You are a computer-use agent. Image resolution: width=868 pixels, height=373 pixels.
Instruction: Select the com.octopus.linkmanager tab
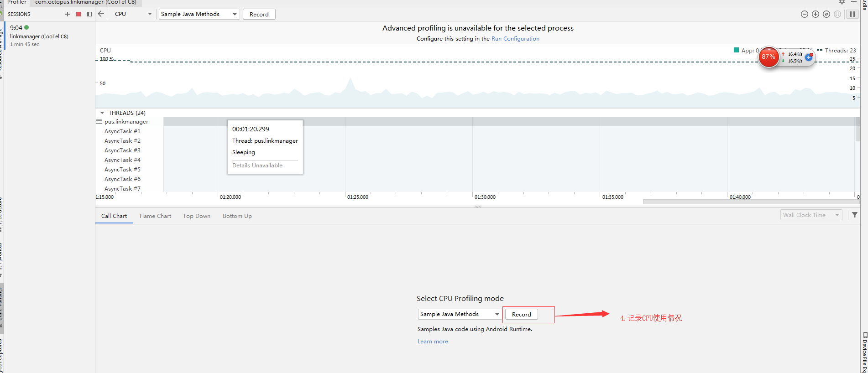pos(85,2)
